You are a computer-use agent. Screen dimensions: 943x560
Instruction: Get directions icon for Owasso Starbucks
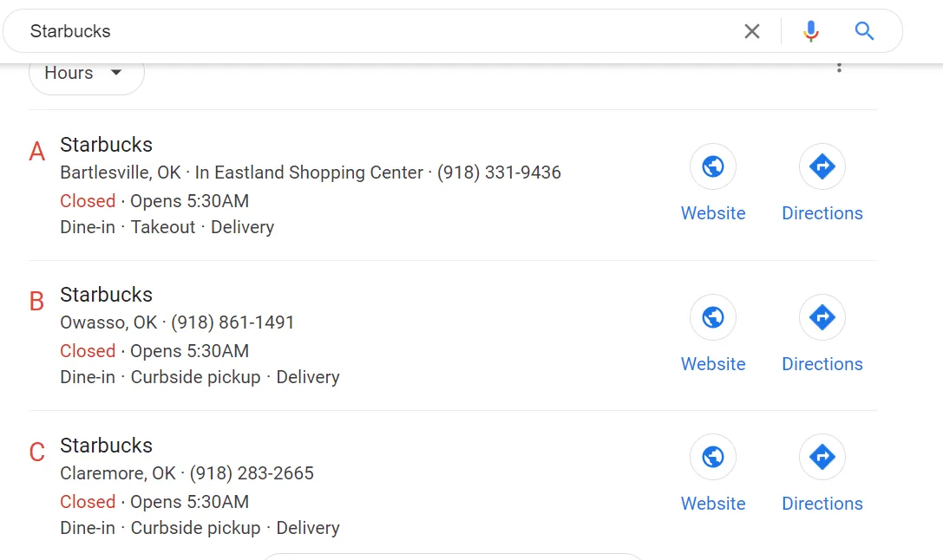822,317
